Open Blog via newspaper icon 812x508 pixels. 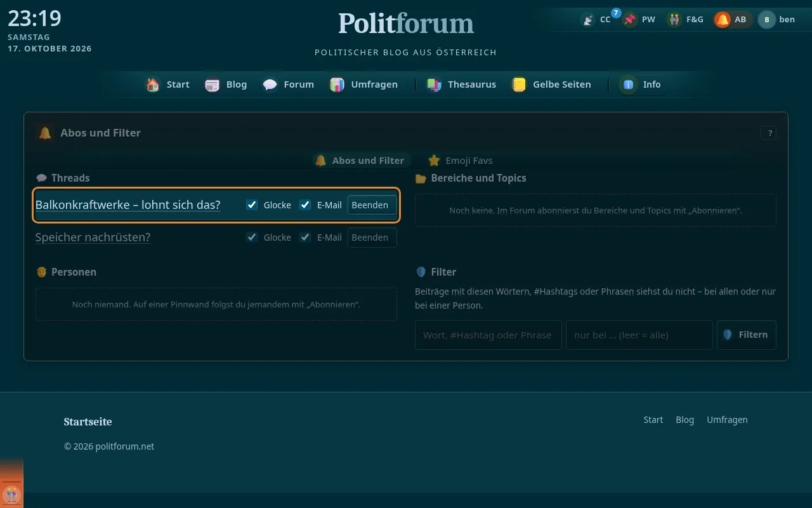(213, 84)
